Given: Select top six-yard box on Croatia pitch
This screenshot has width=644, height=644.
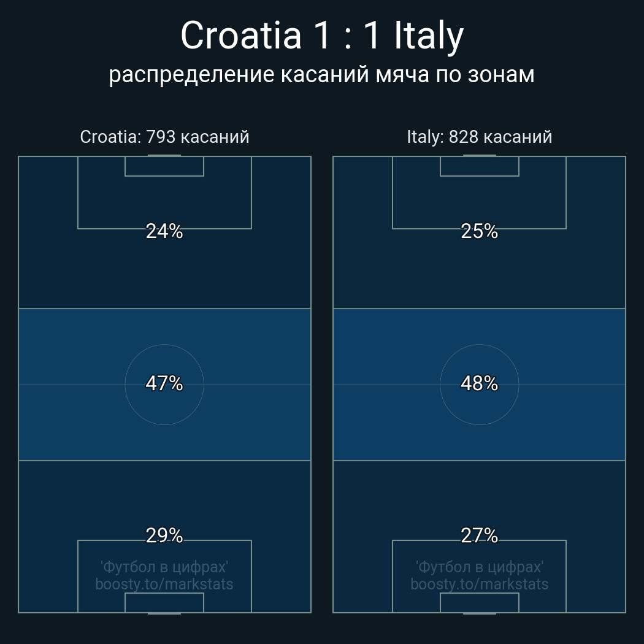Looking at the screenshot, I should click(164, 166).
